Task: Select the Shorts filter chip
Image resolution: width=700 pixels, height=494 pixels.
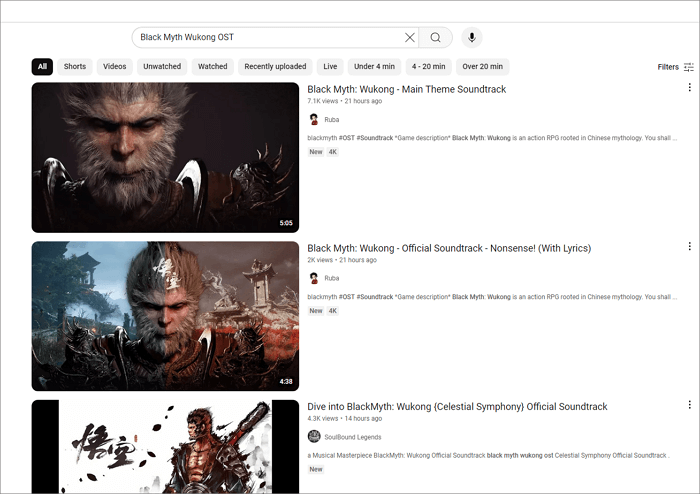Action: click(75, 66)
